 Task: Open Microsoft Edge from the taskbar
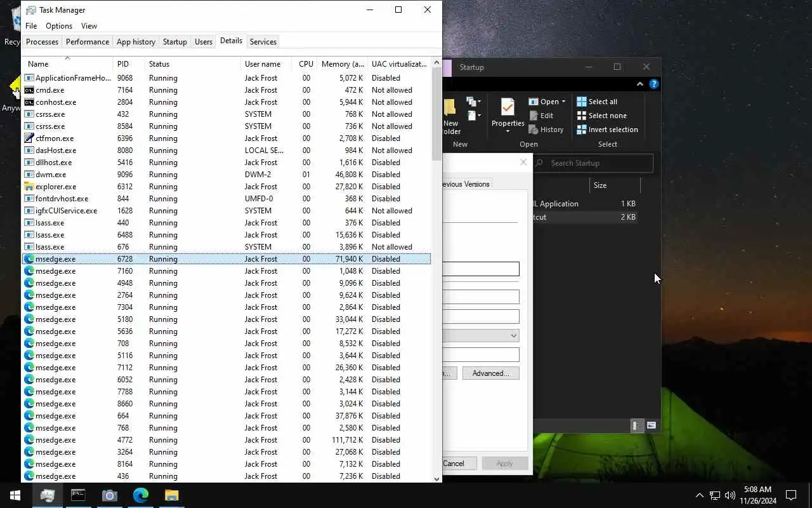point(141,495)
